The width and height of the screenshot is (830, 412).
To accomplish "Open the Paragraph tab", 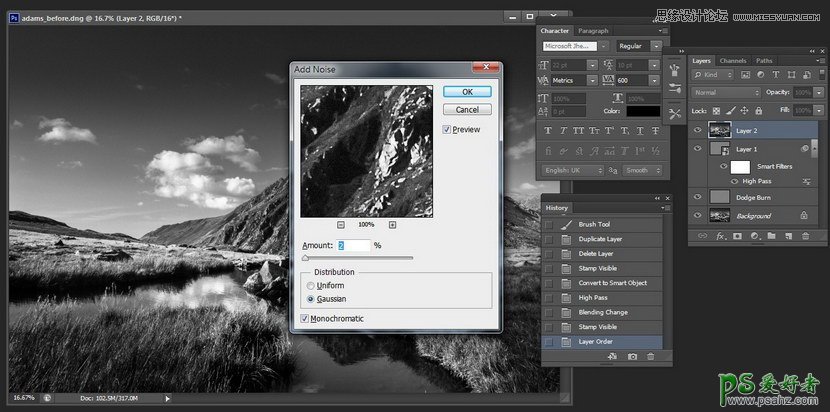I will point(593,31).
